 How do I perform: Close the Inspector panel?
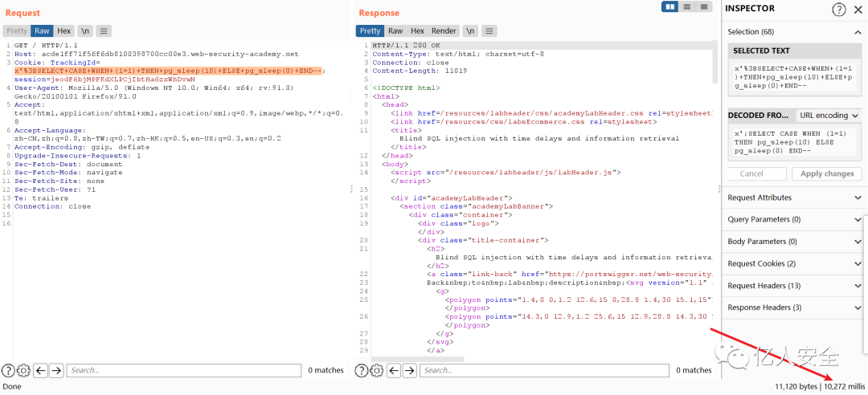(858, 9)
